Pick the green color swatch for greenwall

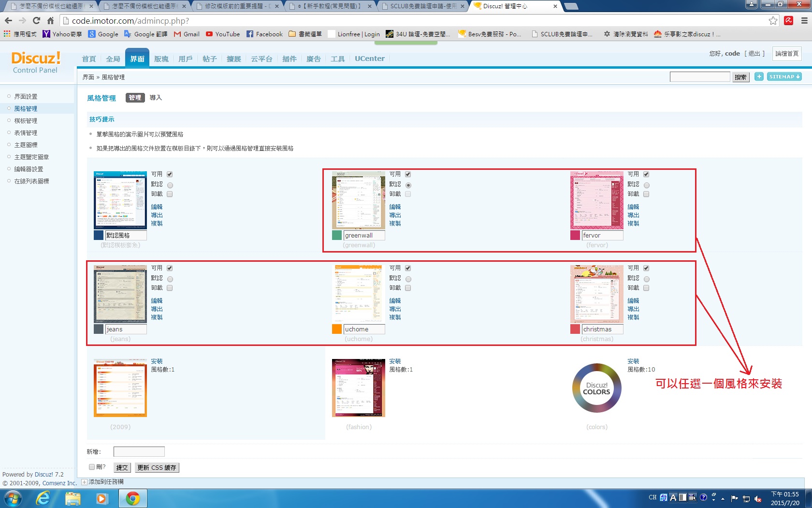pos(337,235)
